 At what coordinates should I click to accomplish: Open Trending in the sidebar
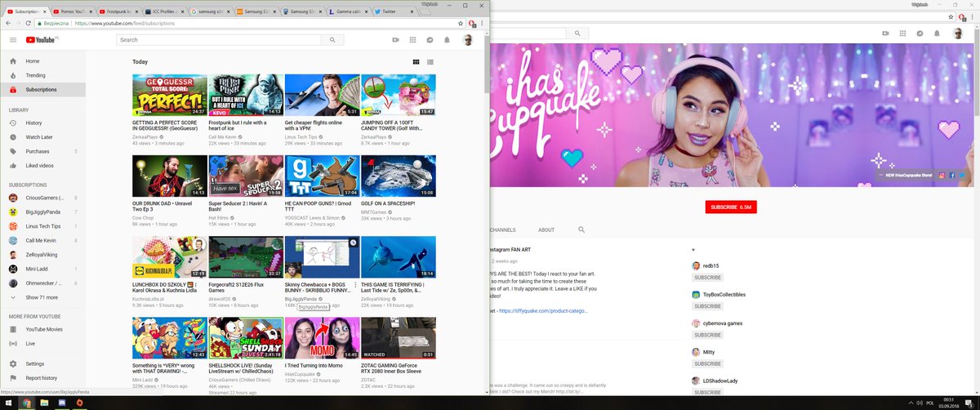41,75
